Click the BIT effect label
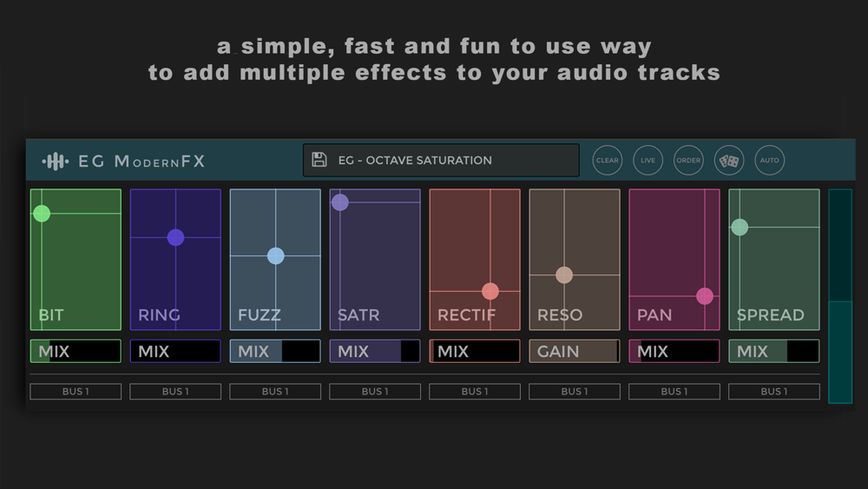Viewport: 868px width, 489px height. click(x=51, y=315)
